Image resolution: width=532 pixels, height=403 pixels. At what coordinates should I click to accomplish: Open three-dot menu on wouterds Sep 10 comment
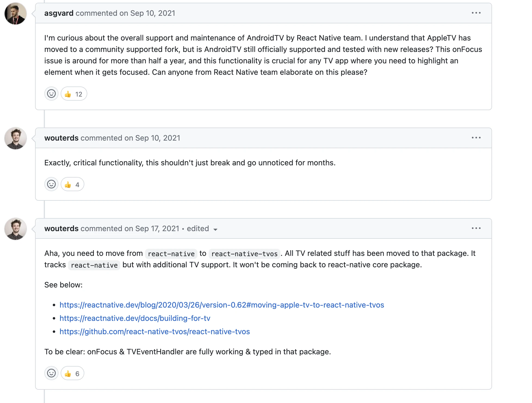(476, 138)
